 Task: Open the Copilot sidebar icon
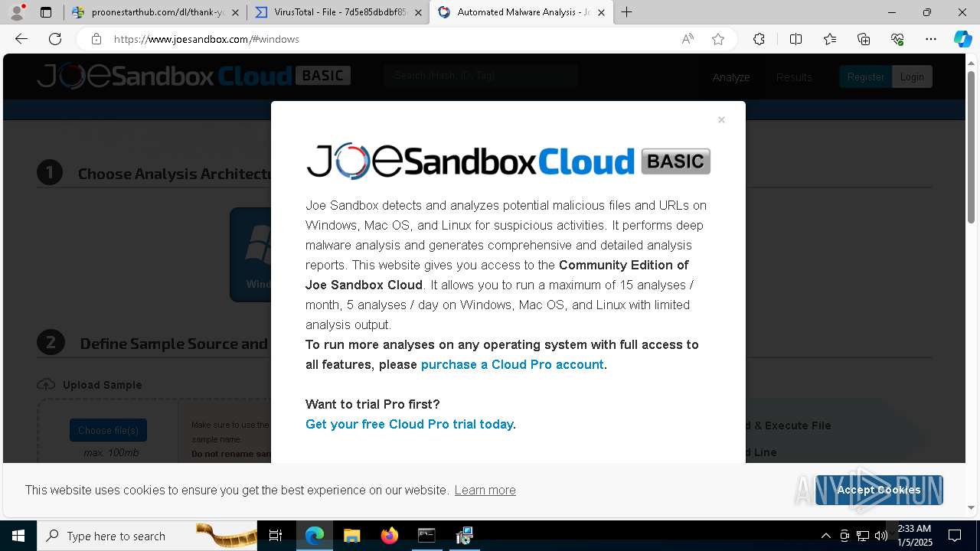[962, 39]
